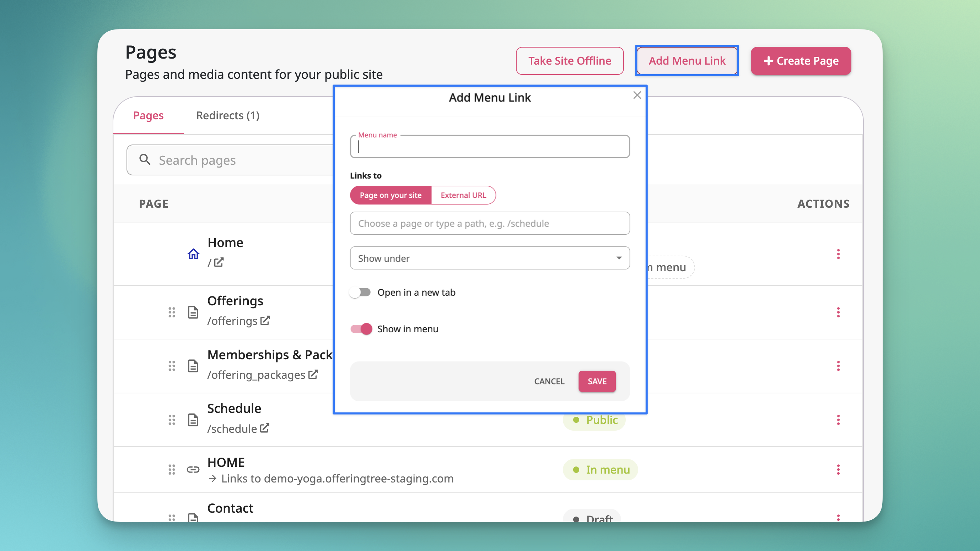Click the Offerings page document icon

[x=193, y=312]
